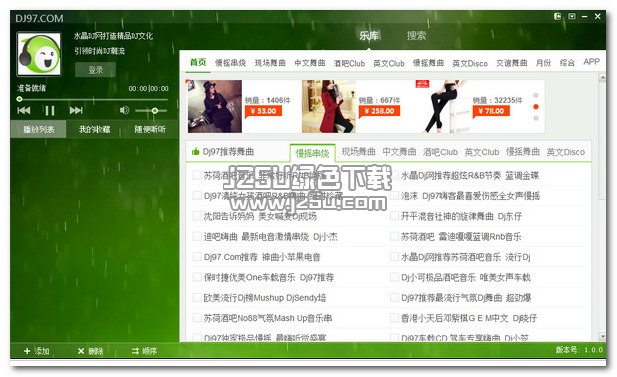Click the scrollbar up arrow
Image resolution: width=617 pixels, height=377 pixels.
(602, 78)
